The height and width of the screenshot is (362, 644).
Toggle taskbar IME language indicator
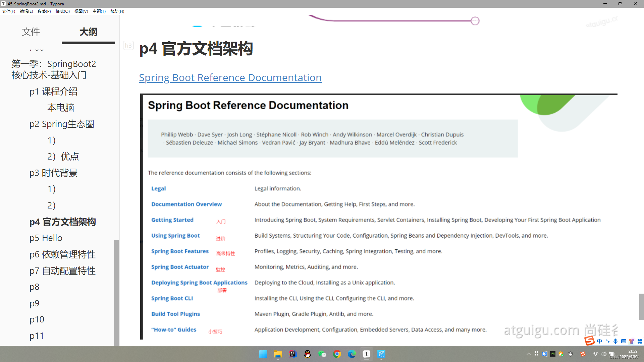571,354
